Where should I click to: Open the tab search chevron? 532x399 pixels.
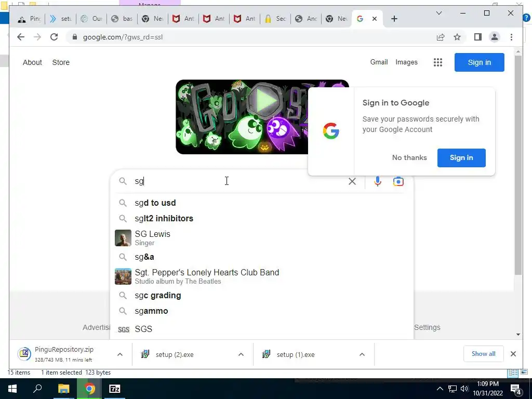point(438,13)
